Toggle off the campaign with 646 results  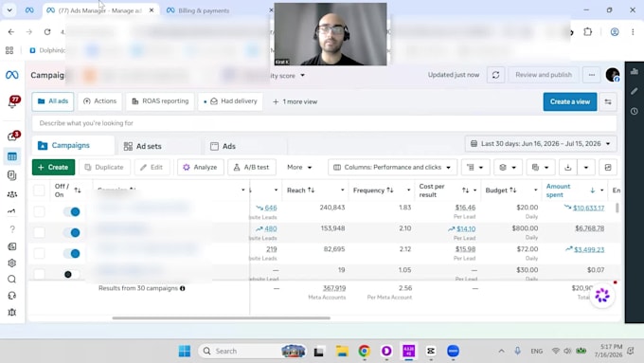71,211
